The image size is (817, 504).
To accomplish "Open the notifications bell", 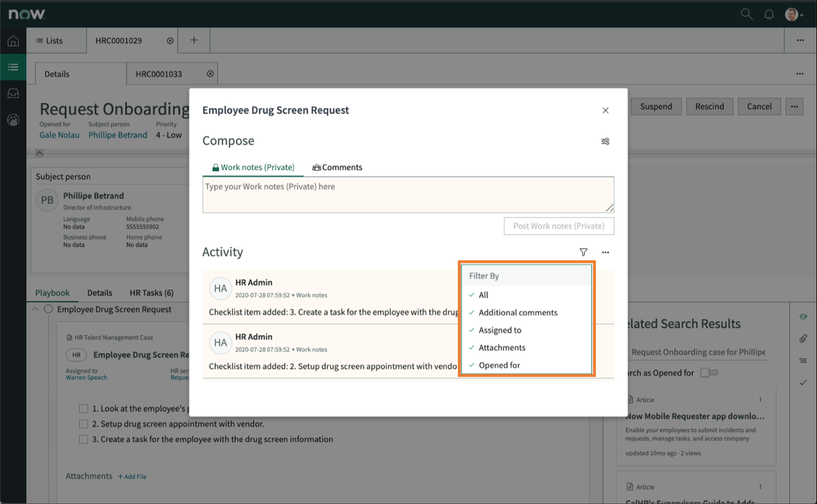I will (769, 14).
